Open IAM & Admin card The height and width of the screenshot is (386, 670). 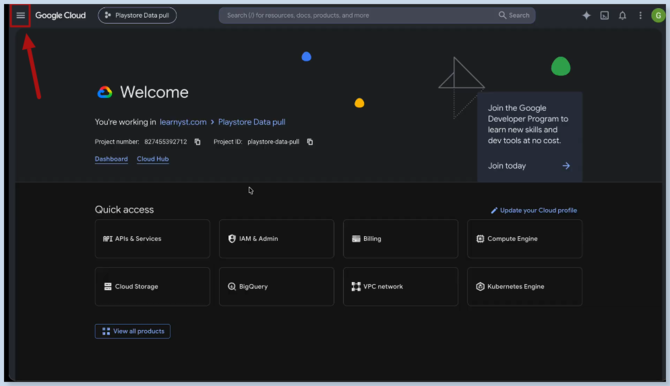[276, 239]
